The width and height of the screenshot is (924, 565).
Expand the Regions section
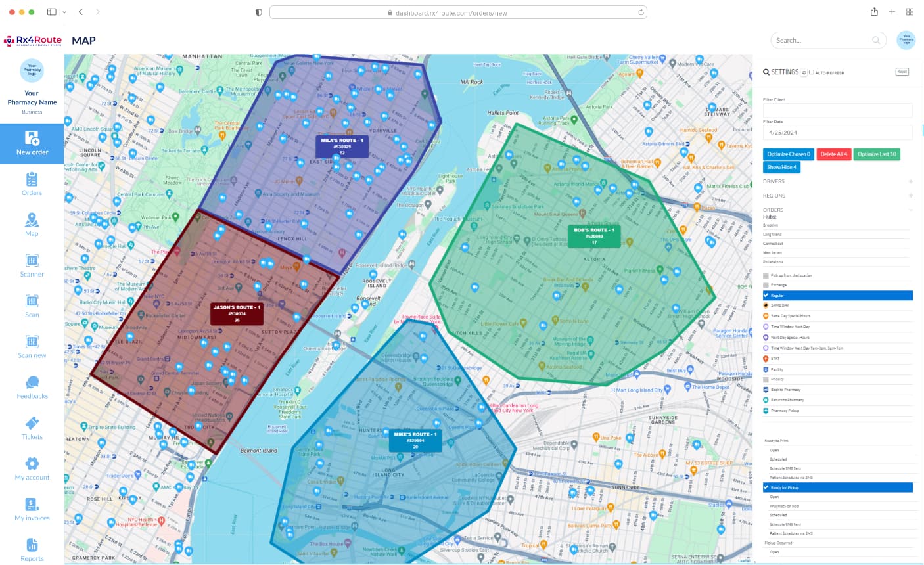coord(910,196)
